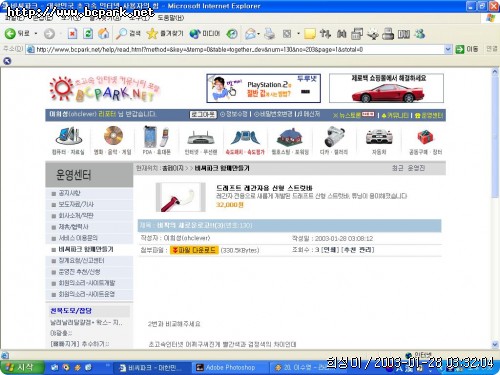Viewport: 500px width, 375px height.
Task: Click the Mail envelope icon
Action: click(250, 34)
